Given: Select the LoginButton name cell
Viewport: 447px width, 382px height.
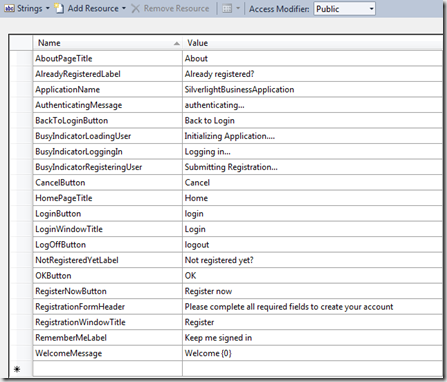Looking at the screenshot, I should (x=108, y=213).
